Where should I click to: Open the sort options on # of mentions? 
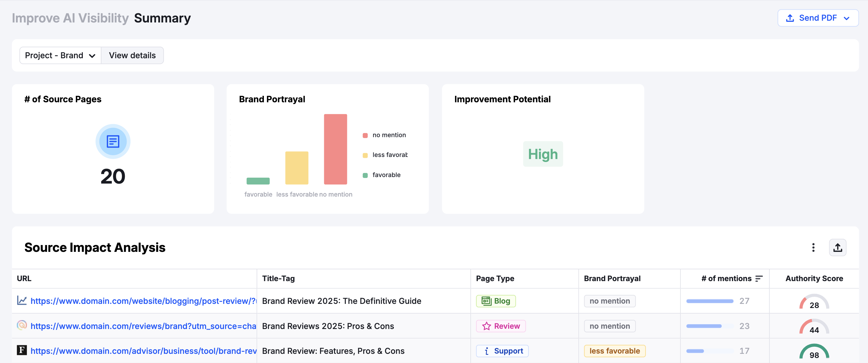[759, 278]
